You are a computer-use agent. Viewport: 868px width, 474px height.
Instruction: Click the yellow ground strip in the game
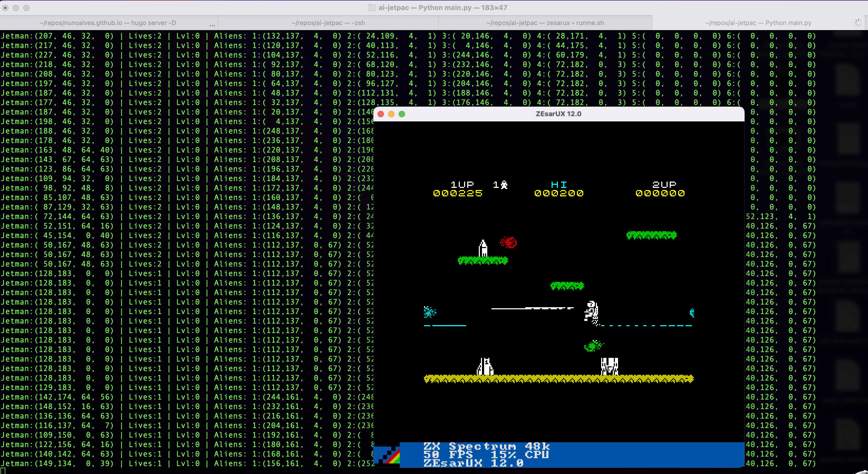click(559, 379)
